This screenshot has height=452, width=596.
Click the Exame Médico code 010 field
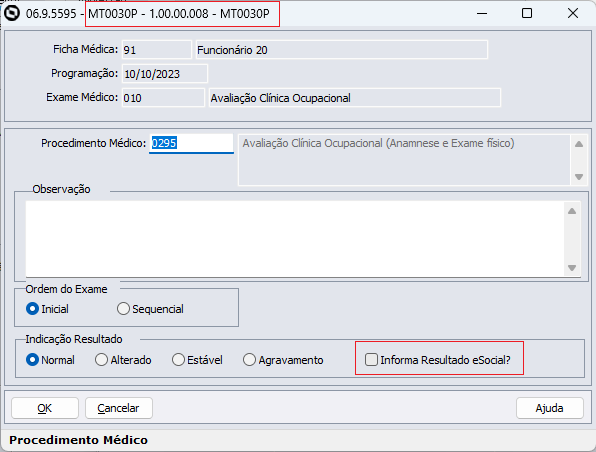[x=163, y=98]
